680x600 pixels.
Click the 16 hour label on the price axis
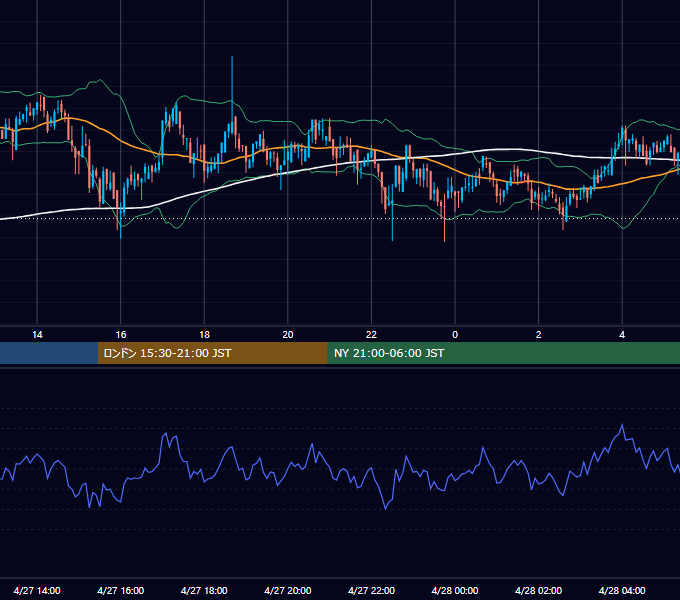tap(121, 335)
